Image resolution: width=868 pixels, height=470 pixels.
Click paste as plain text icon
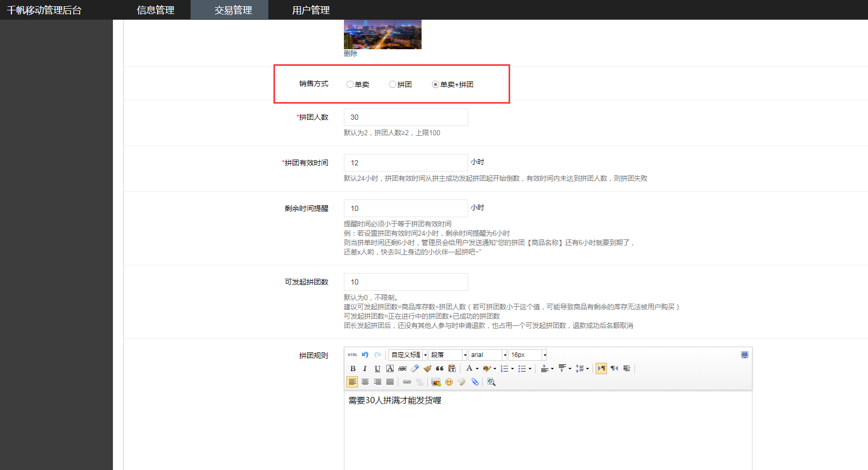452,368
